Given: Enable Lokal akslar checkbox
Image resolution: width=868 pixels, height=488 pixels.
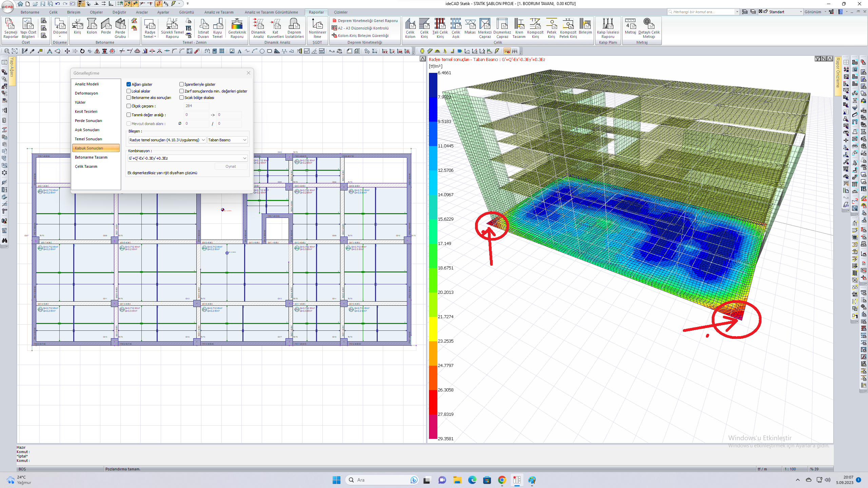Looking at the screenshot, I should pos(129,91).
